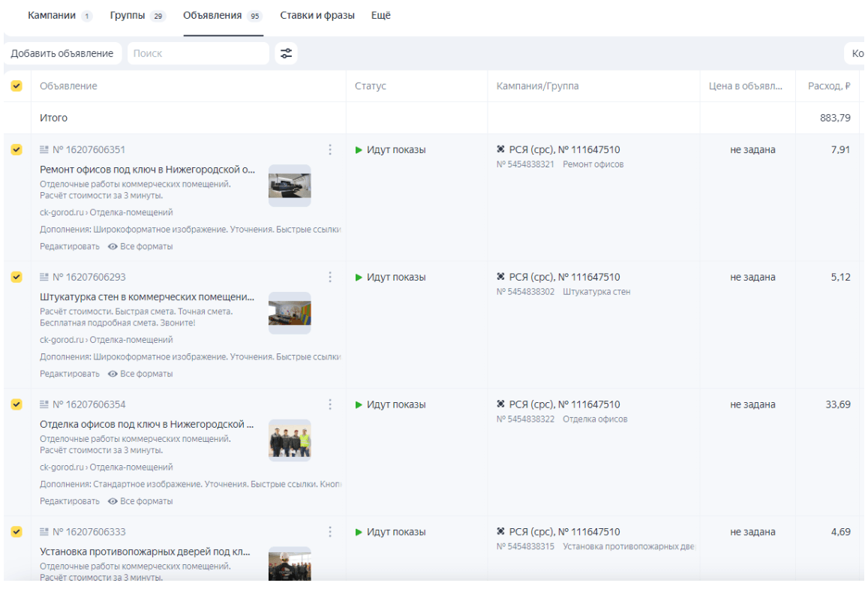This screenshot has height=589, width=868.
Task: Sort by Расход column header
Action: [829, 86]
